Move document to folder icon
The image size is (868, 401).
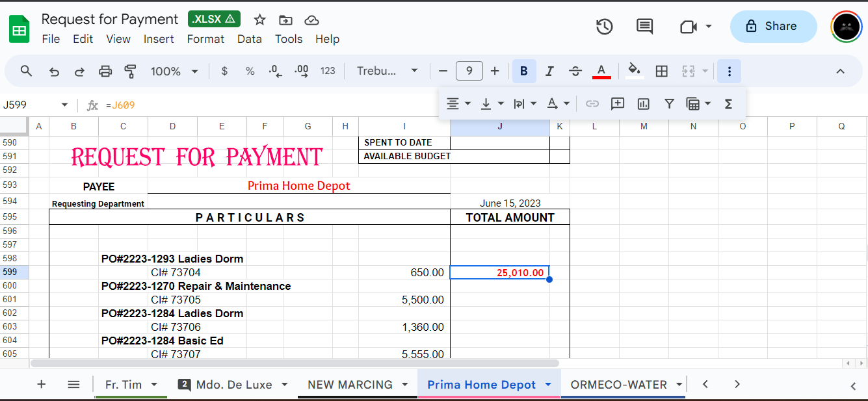point(285,19)
